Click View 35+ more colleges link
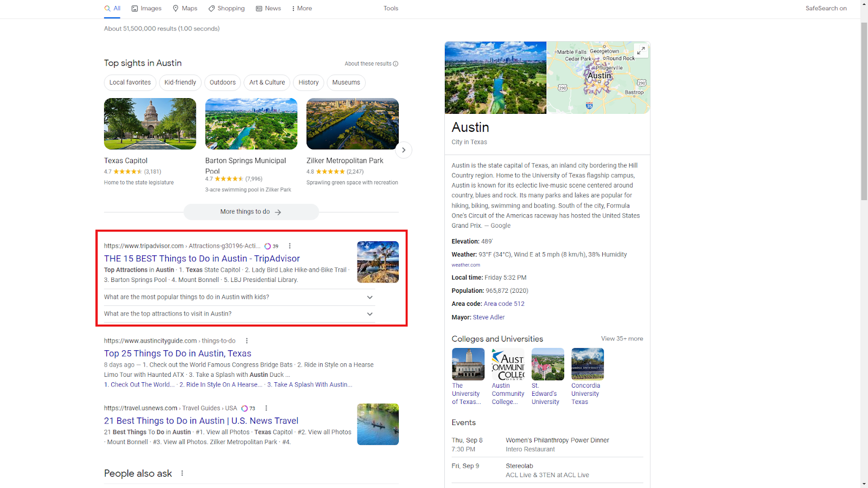Image resolution: width=868 pixels, height=488 pixels. 622,339
